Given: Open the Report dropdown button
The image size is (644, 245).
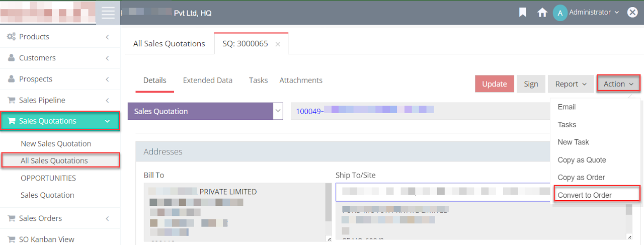Looking at the screenshot, I should (570, 84).
